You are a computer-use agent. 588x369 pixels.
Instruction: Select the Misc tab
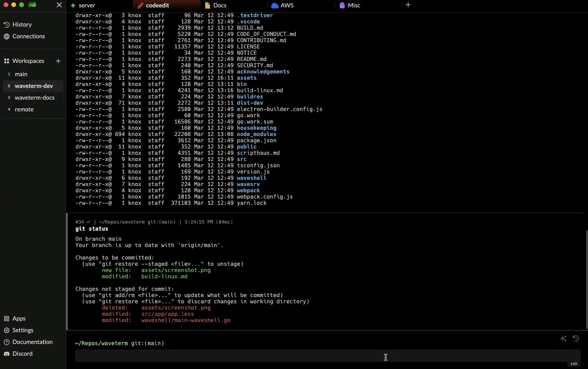coord(354,5)
